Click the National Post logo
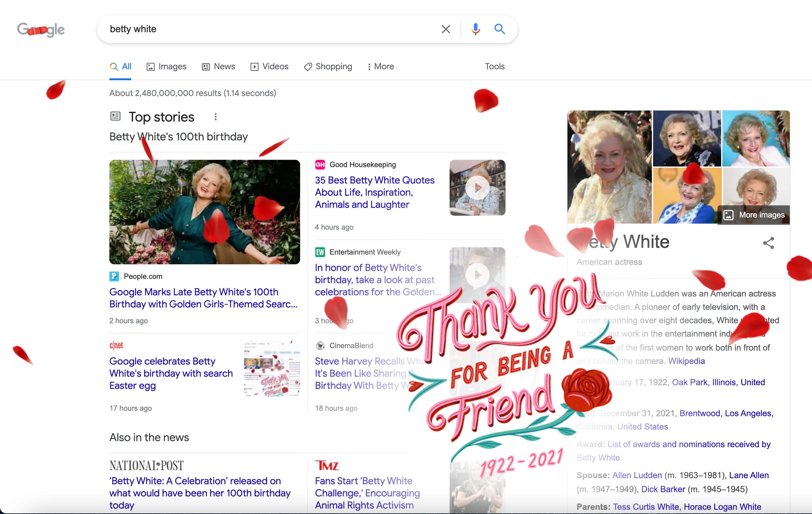The height and width of the screenshot is (514, 812). tap(146, 465)
